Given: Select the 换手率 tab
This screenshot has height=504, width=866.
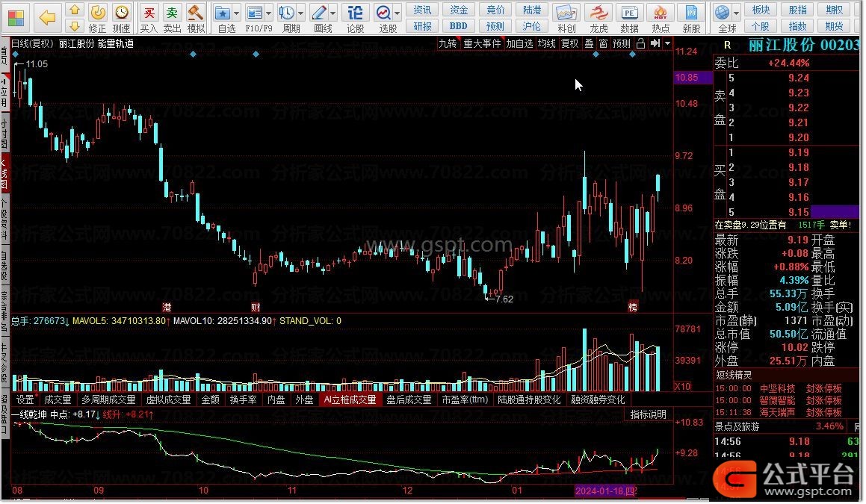Looking at the screenshot, I should tap(243, 399).
